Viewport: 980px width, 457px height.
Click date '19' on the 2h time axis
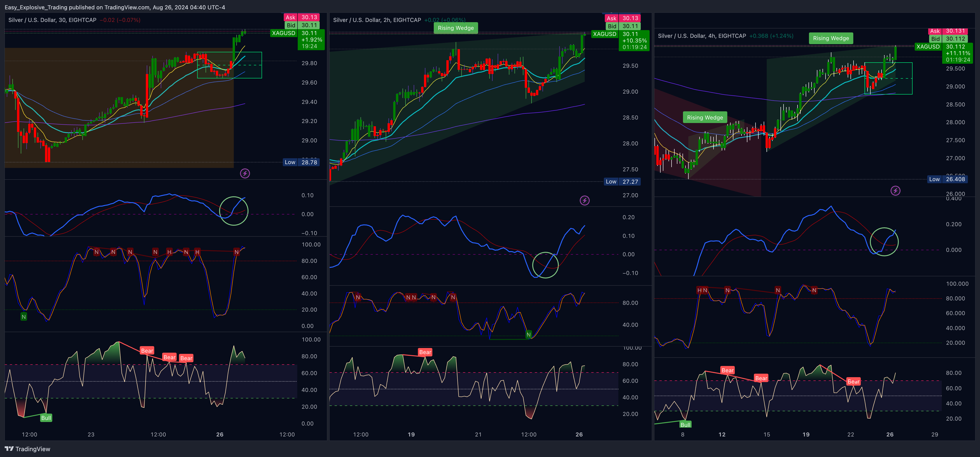(411, 435)
